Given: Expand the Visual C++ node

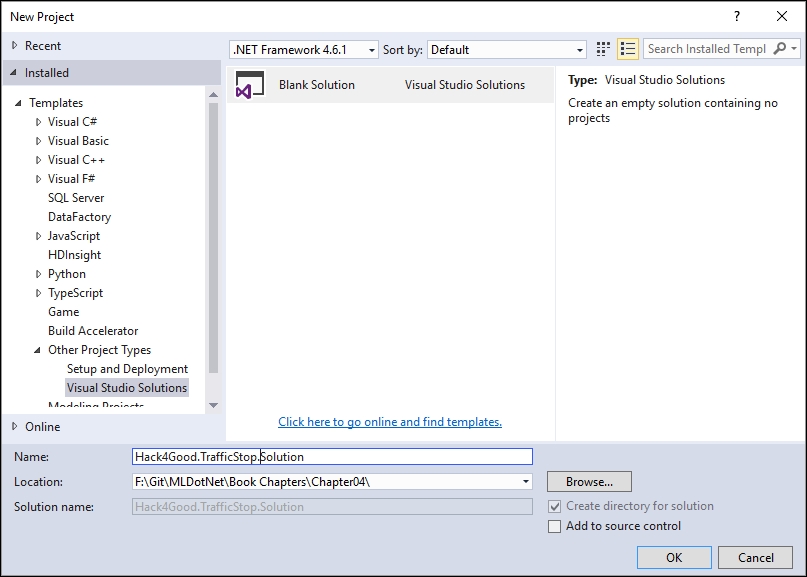Looking at the screenshot, I should [38, 160].
